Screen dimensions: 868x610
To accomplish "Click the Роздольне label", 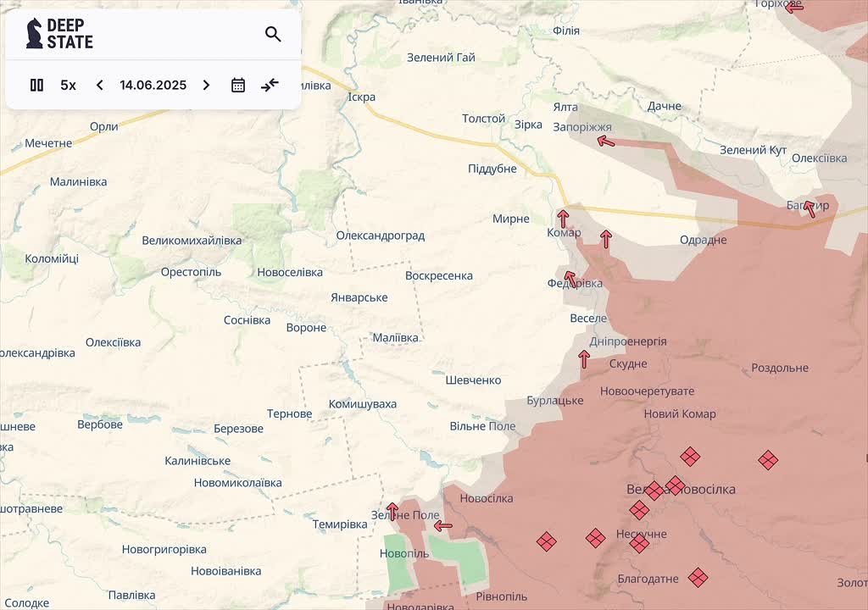I will 780,368.
